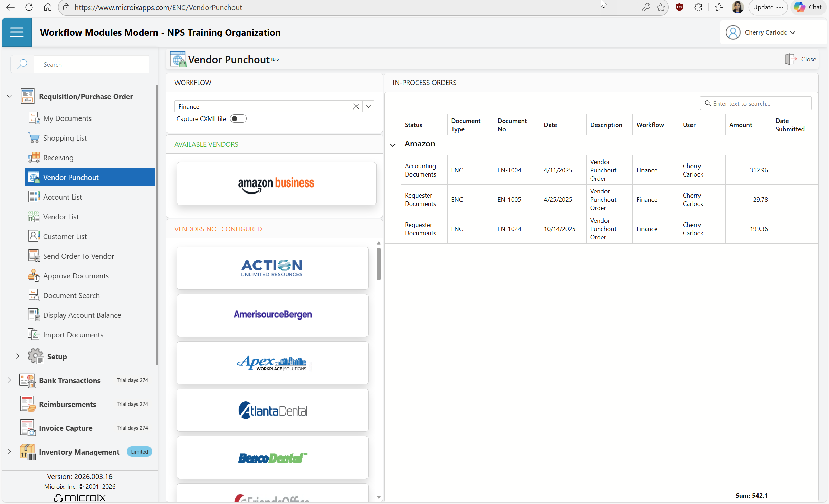829x504 pixels.
Task: Open the Finance workflow dropdown arrow
Action: pos(369,106)
